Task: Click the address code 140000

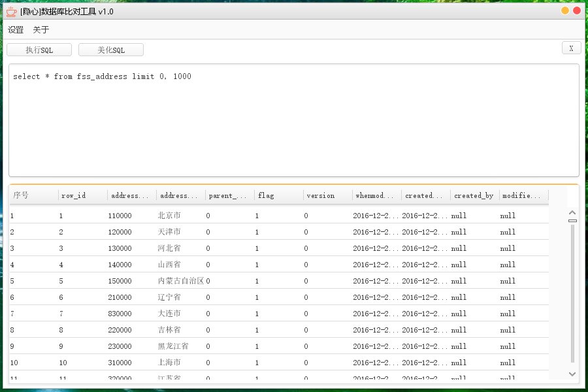Action: click(x=120, y=265)
